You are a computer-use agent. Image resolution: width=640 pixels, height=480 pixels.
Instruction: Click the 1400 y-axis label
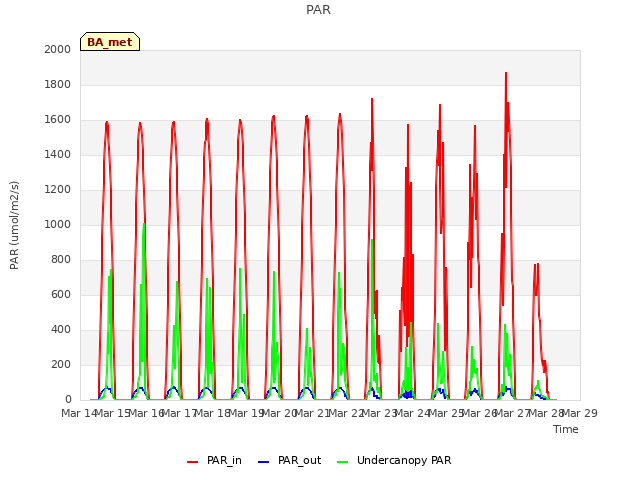pyautogui.click(x=58, y=154)
